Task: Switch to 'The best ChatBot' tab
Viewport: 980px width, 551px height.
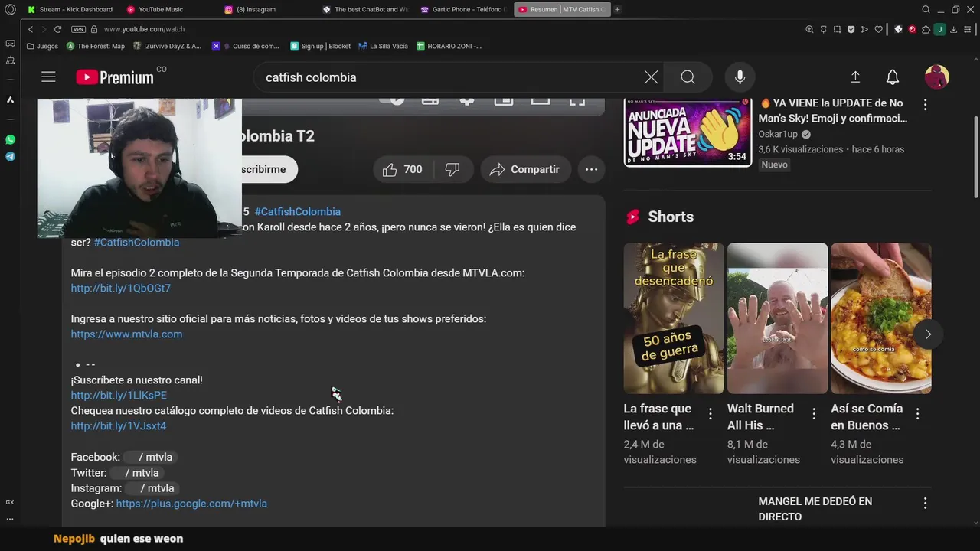Action: [365, 9]
